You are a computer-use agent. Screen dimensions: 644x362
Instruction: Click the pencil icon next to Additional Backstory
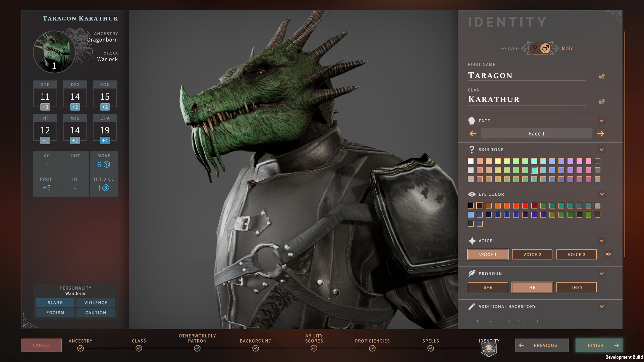(x=472, y=306)
